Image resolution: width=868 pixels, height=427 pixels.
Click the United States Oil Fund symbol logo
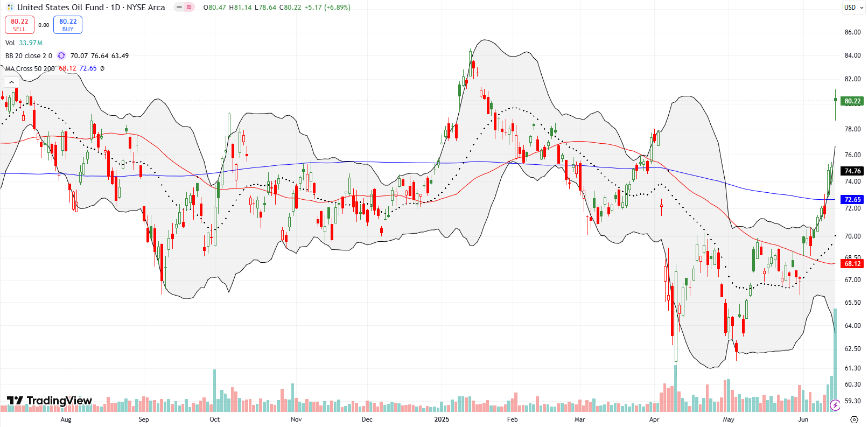pos(10,8)
